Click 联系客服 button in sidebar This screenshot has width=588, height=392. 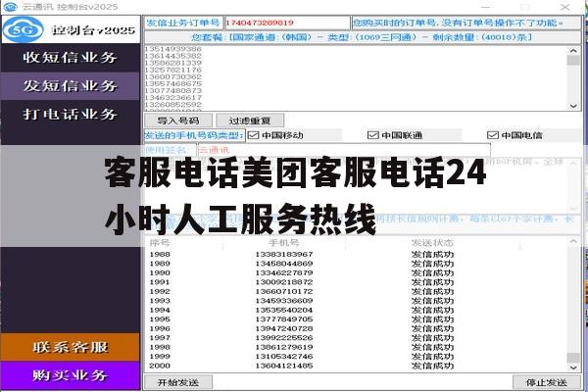pos(71,347)
